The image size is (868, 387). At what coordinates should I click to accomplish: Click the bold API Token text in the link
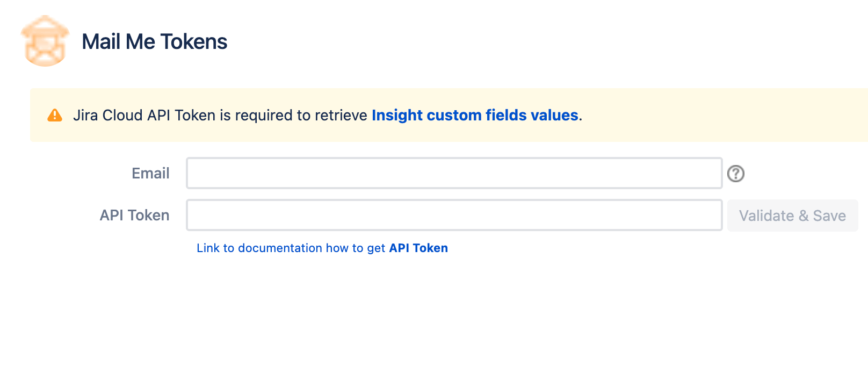[x=418, y=248]
